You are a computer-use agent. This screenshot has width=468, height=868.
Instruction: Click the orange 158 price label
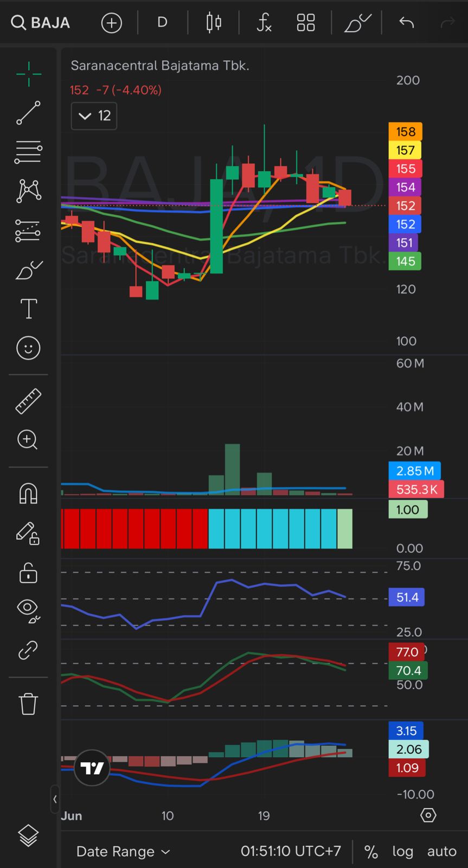pos(406,132)
